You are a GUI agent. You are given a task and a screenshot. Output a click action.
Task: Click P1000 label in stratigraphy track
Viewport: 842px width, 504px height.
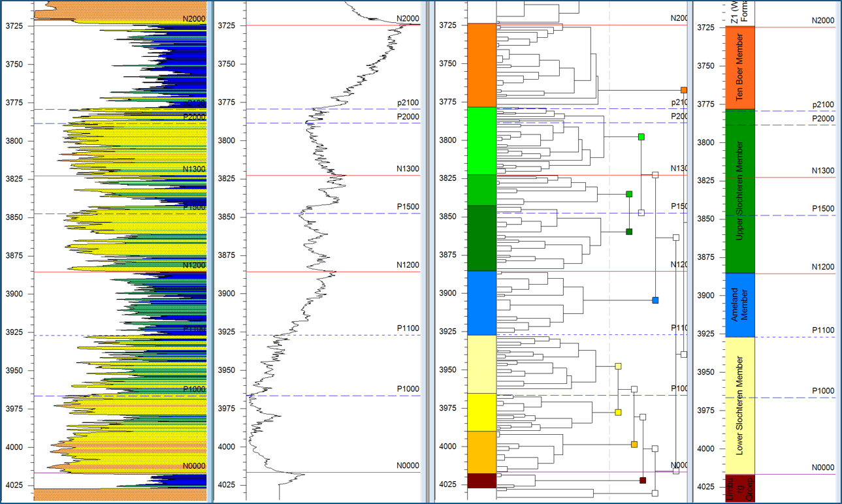823,391
